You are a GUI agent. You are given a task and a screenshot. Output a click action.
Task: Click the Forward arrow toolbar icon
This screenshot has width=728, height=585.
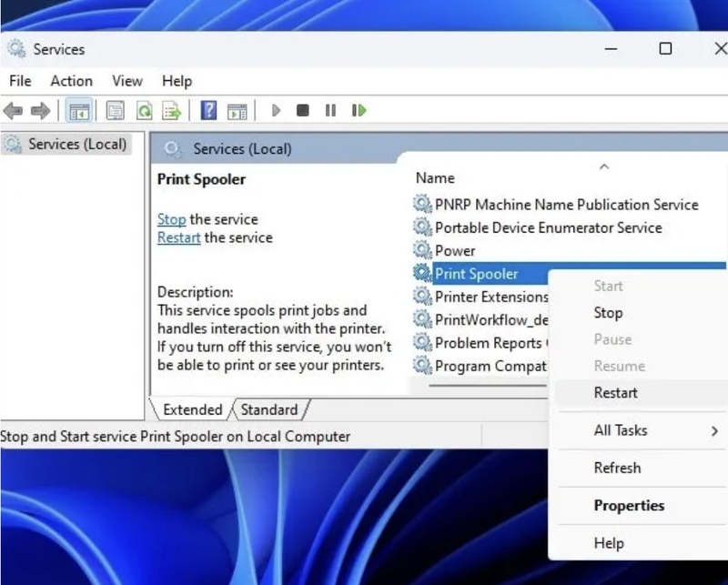(40, 111)
